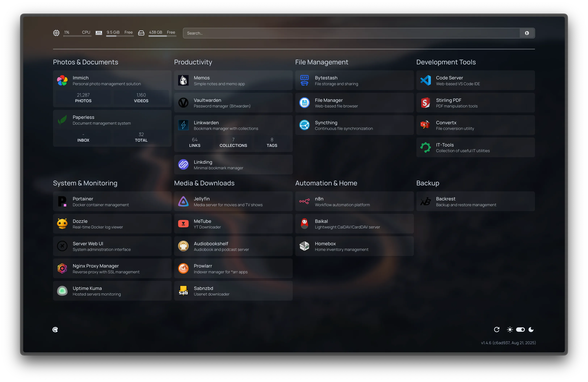588x382 pixels.
Task: Click the Memos app icon
Action: click(183, 80)
